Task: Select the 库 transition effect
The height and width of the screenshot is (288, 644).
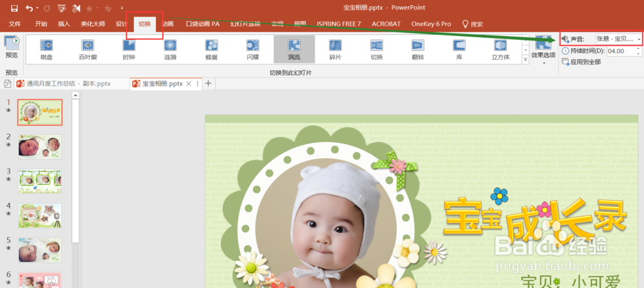Action: (459, 50)
